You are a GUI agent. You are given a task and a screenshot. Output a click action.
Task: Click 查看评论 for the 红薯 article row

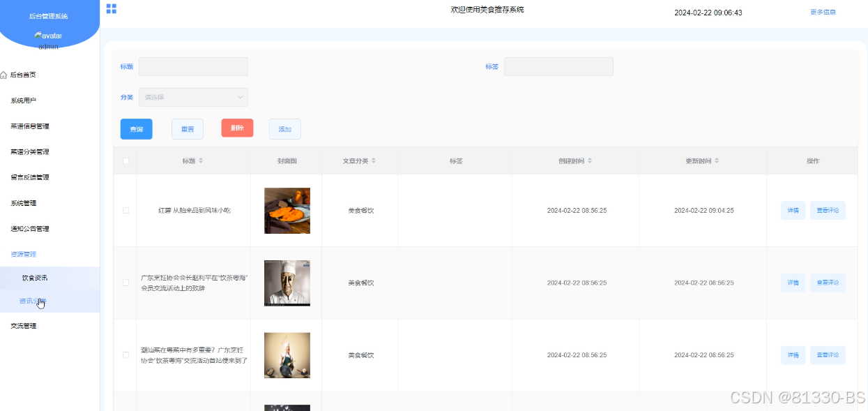pos(828,210)
